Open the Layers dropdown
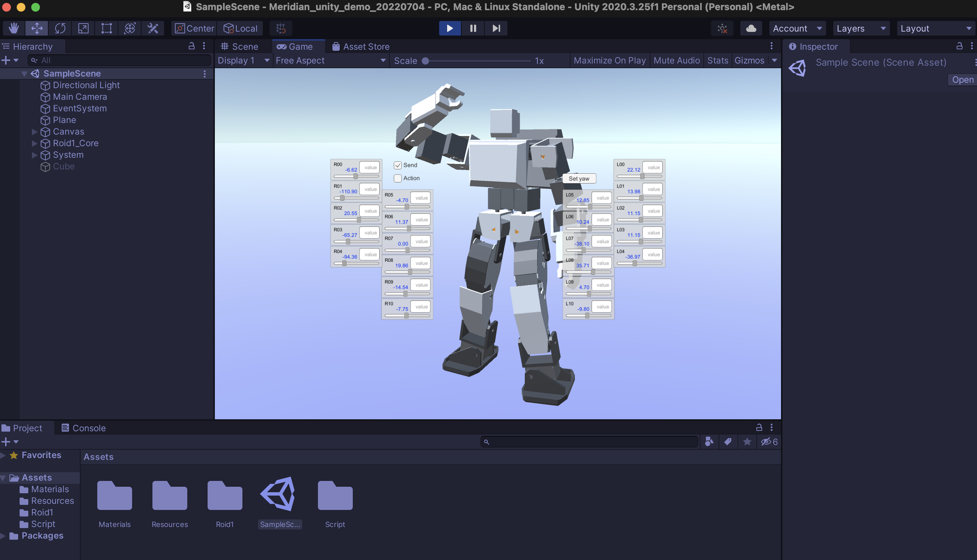 [x=861, y=28]
